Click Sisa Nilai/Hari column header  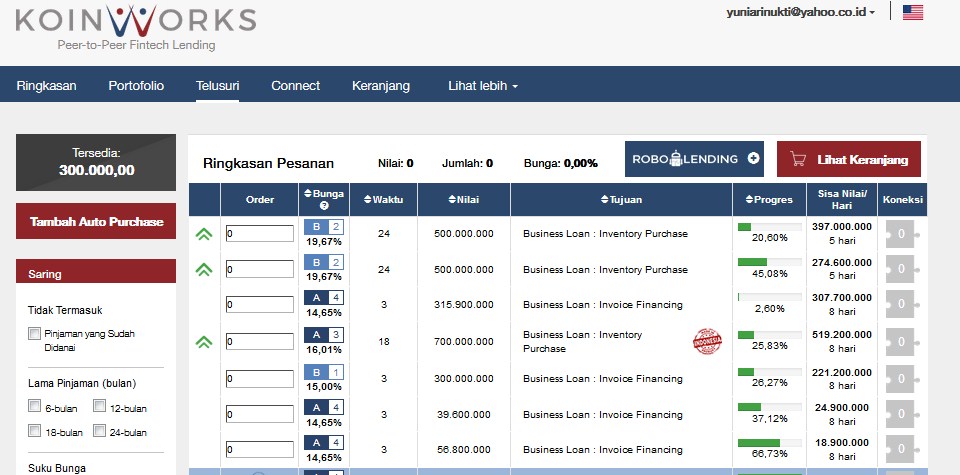(x=842, y=200)
